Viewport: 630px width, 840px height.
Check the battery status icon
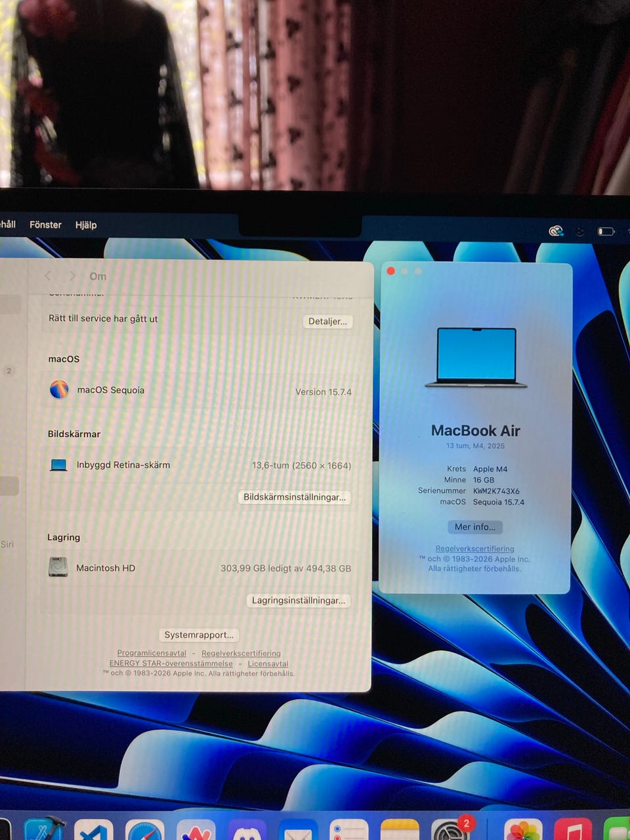(606, 231)
